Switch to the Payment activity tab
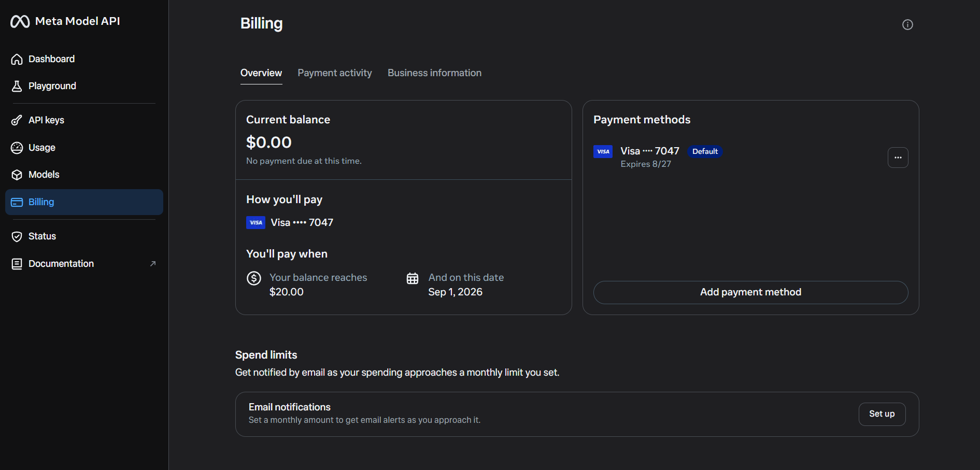The image size is (980, 470). [335, 73]
